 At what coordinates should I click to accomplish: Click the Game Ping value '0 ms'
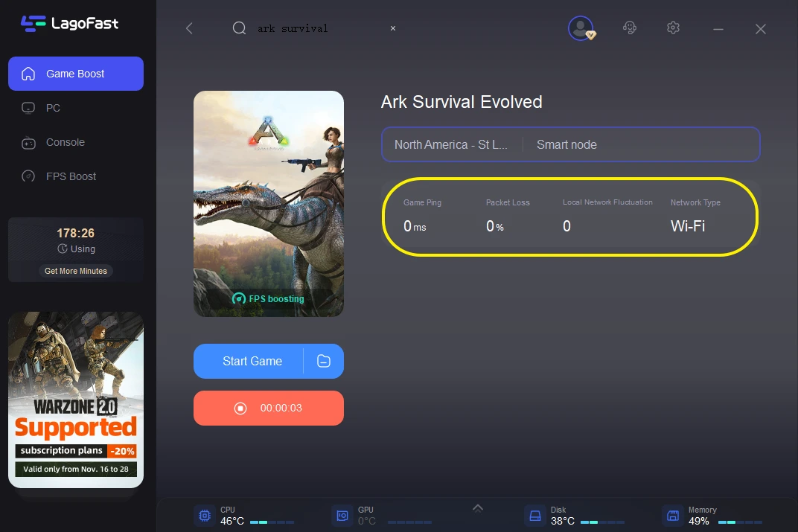point(415,225)
